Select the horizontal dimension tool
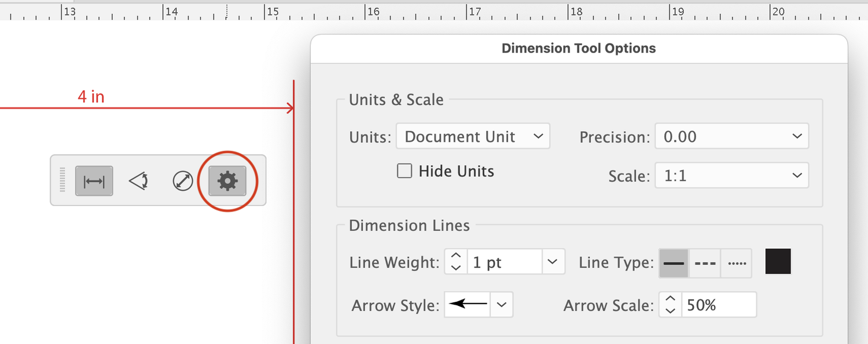Screen dimensions: 868x344 [x=94, y=180]
